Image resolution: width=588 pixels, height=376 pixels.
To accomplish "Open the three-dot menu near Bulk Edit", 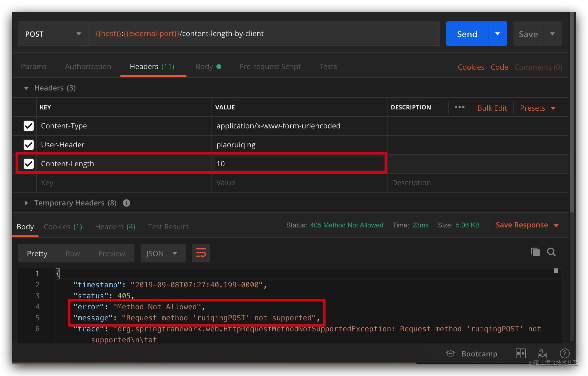I will click(459, 107).
